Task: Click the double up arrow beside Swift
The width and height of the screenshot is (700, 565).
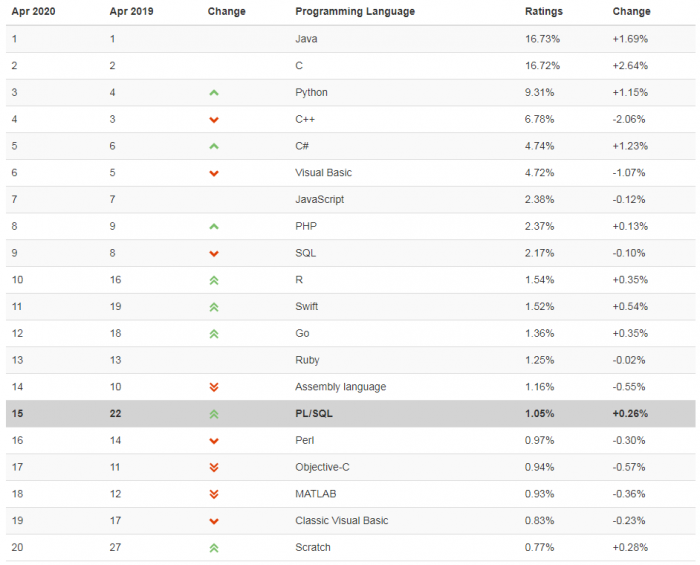Action: 213,307
